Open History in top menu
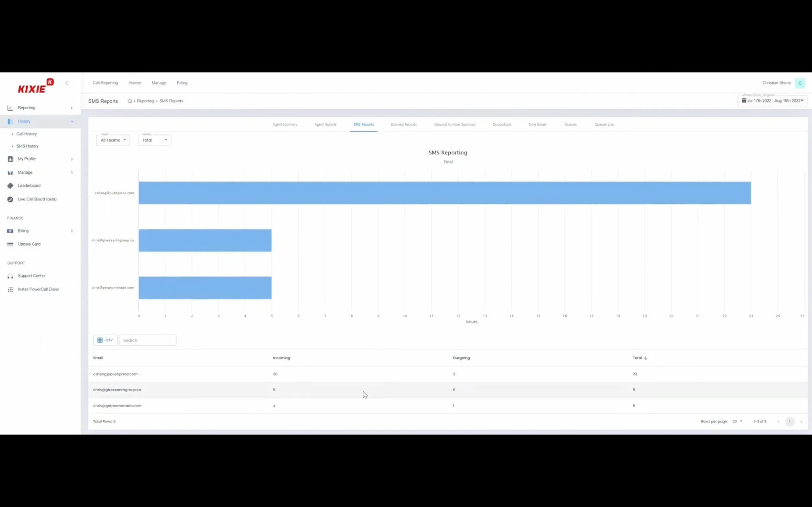Screen dimensions: 812x507 point(135,83)
